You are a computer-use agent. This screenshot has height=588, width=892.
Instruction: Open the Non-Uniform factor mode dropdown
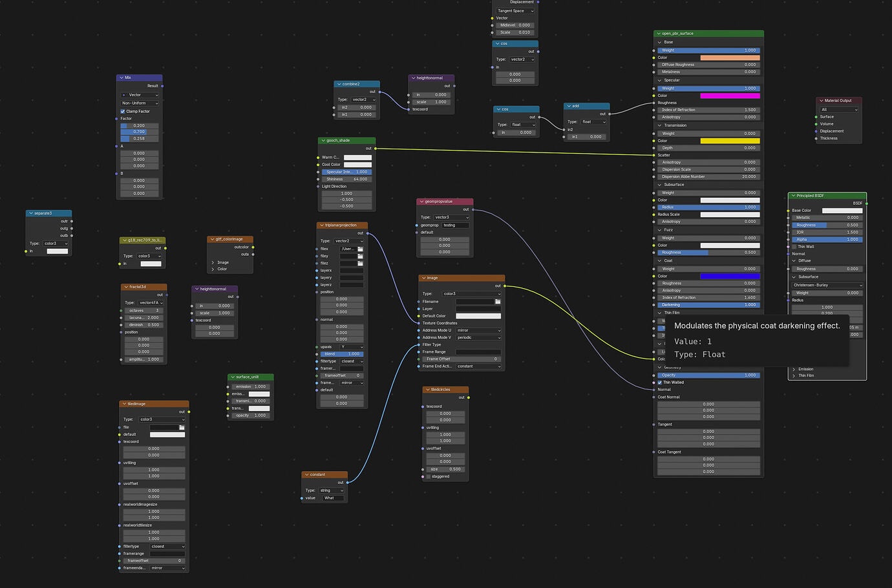pos(140,103)
